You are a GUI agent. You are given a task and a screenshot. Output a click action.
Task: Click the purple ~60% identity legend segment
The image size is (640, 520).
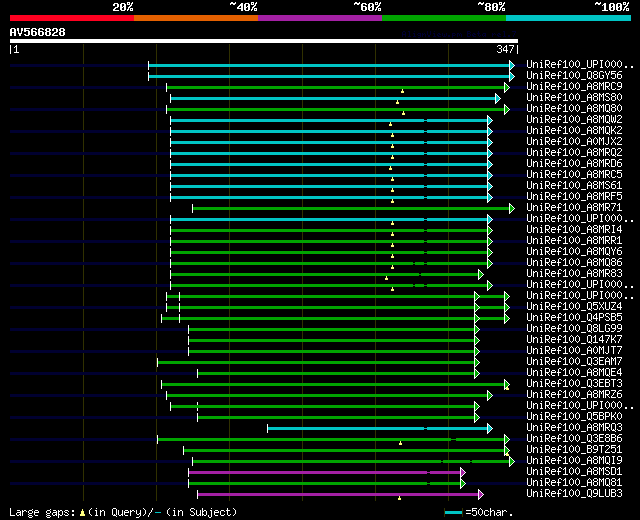320,18
